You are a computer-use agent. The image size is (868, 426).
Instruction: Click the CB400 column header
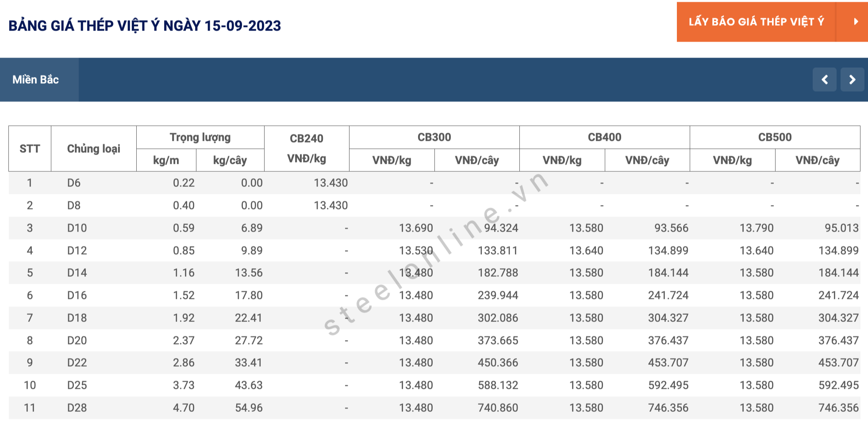pyautogui.click(x=605, y=137)
